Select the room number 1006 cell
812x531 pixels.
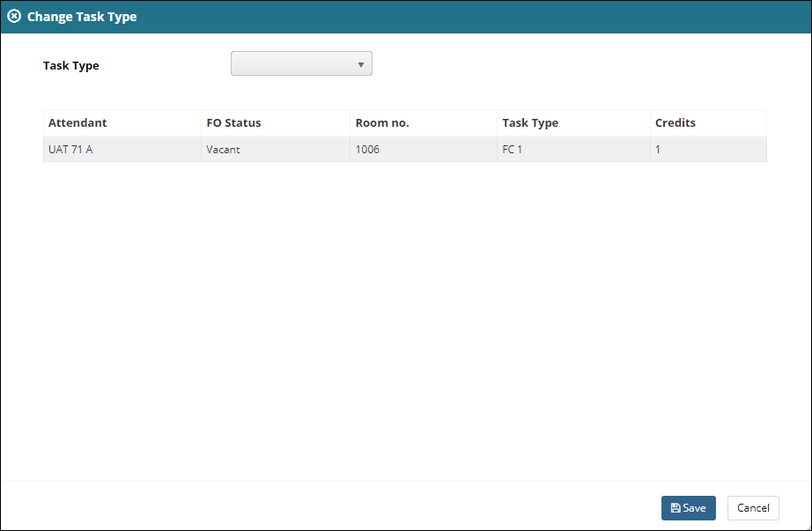coord(367,150)
